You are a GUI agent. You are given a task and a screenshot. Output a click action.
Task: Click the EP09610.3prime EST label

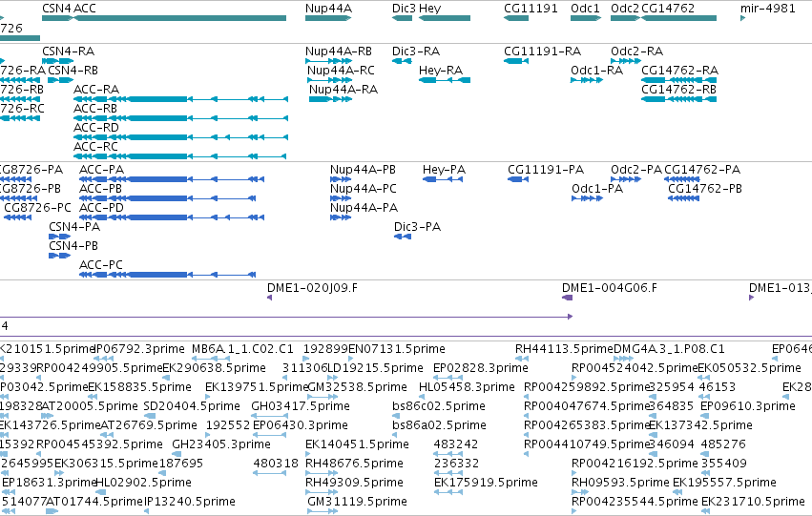(x=748, y=406)
